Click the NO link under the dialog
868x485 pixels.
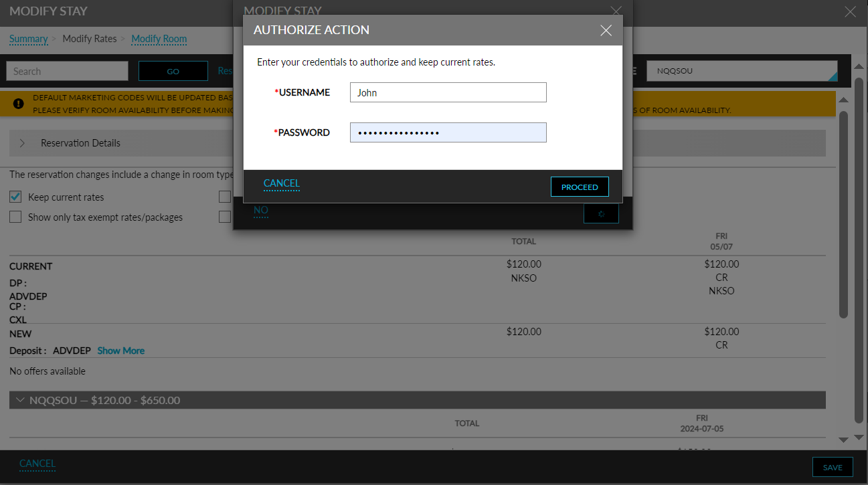coord(260,210)
